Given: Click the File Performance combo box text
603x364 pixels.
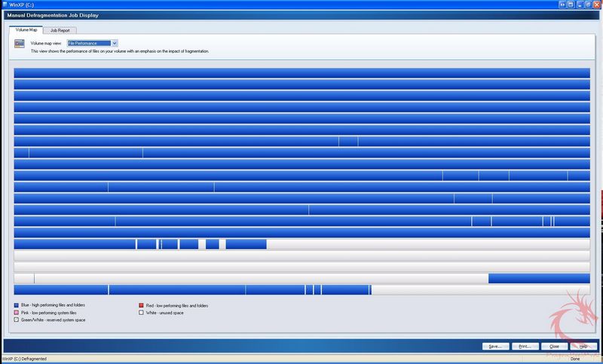Looking at the screenshot, I should coord(88,44).
